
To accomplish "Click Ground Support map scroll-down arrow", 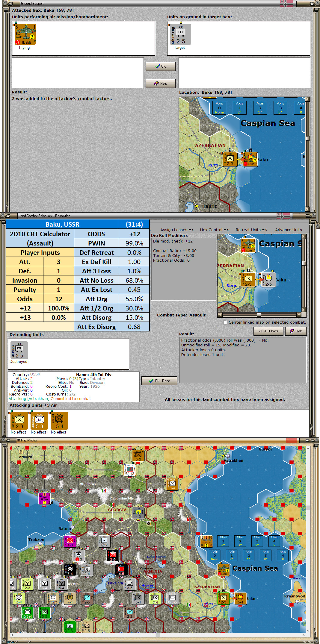I will [x=307, y=209].
